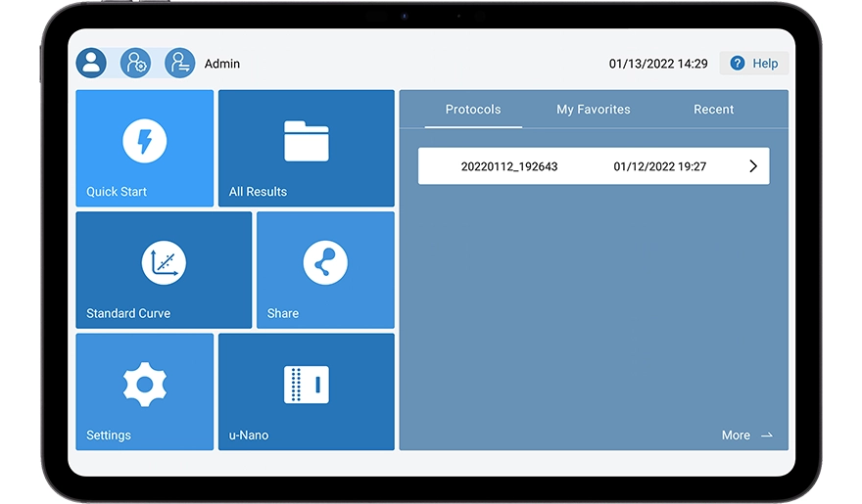Click the Share nodes icon
Viewport: 862px width, 504px height.
324,263
